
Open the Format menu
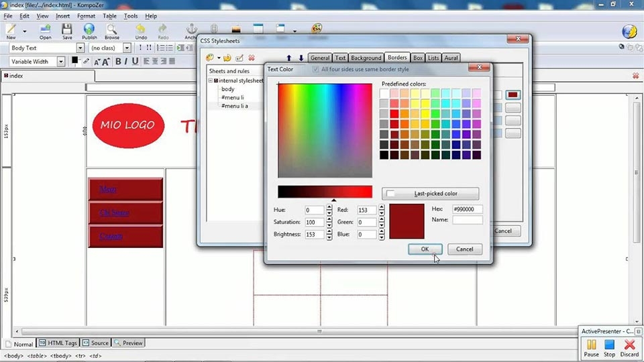(x=87, y=16)
